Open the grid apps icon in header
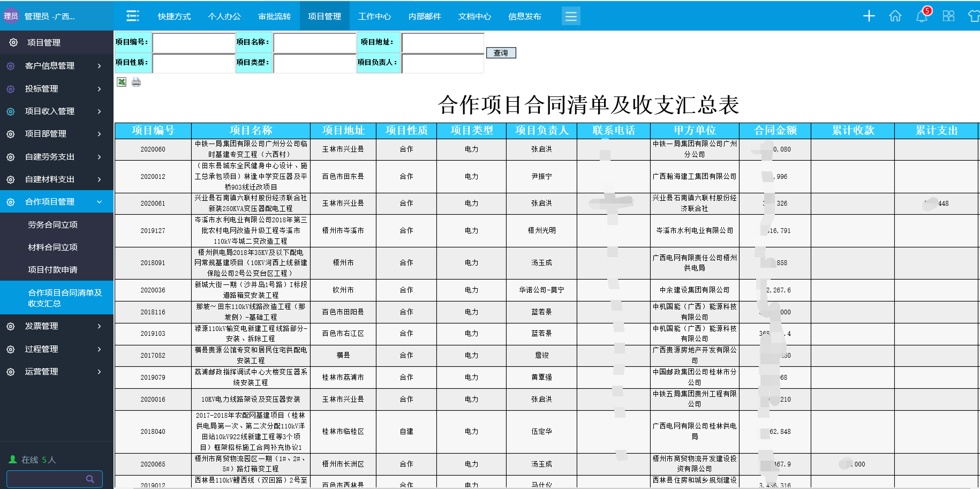Screen dimensions: 980x489 [948, 16]
